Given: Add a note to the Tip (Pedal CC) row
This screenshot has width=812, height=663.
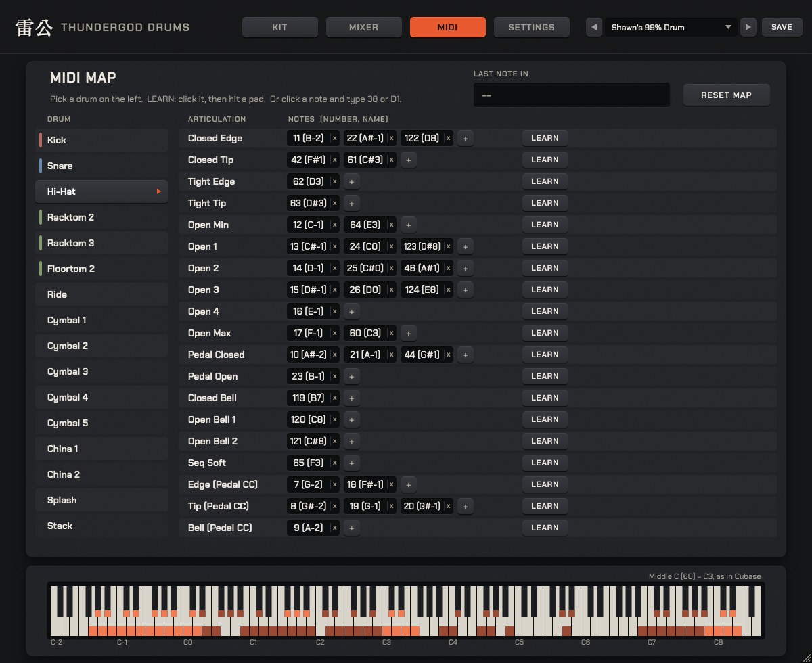Looking at the screenshot, I should click(465, 507).
